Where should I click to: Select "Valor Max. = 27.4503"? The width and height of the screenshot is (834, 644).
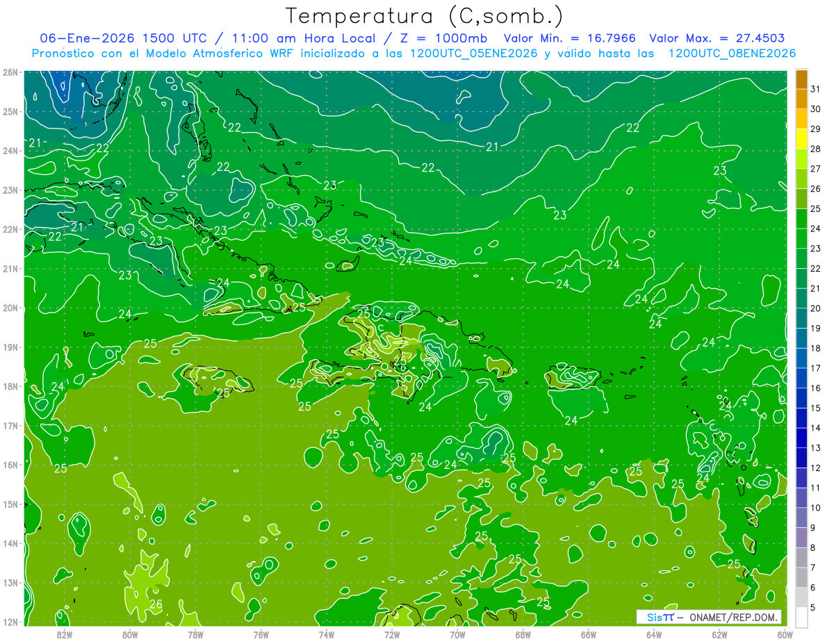pos(717,38)
